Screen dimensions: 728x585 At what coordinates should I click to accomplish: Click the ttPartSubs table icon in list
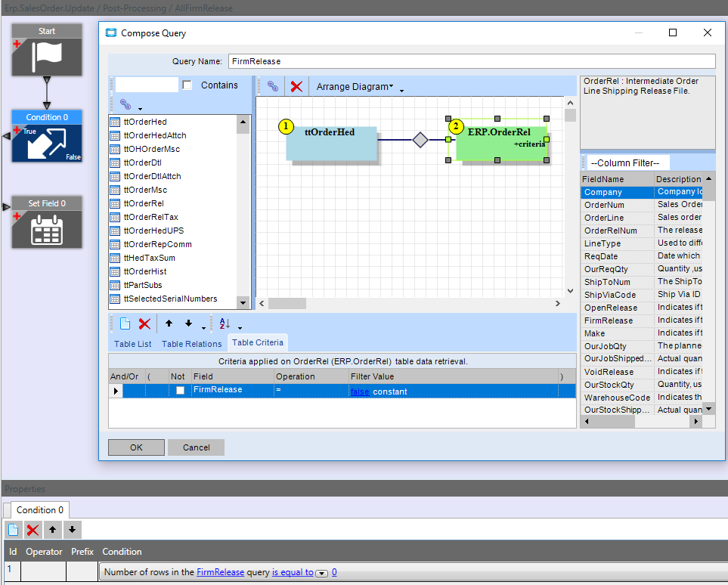click(x=115, y=286)
